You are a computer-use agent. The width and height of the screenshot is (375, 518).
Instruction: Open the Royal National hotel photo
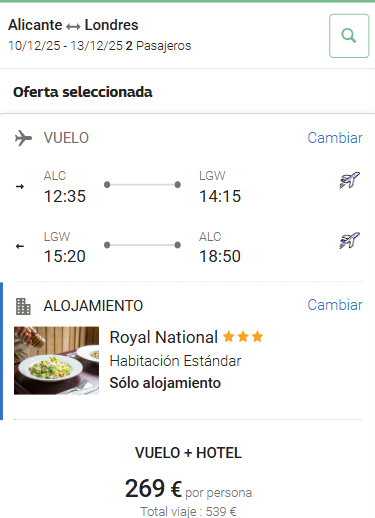(56, 360)
